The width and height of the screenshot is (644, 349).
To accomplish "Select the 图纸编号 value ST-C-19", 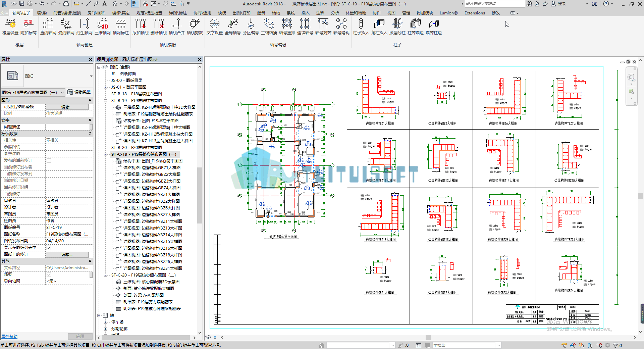I will (67, 228).
